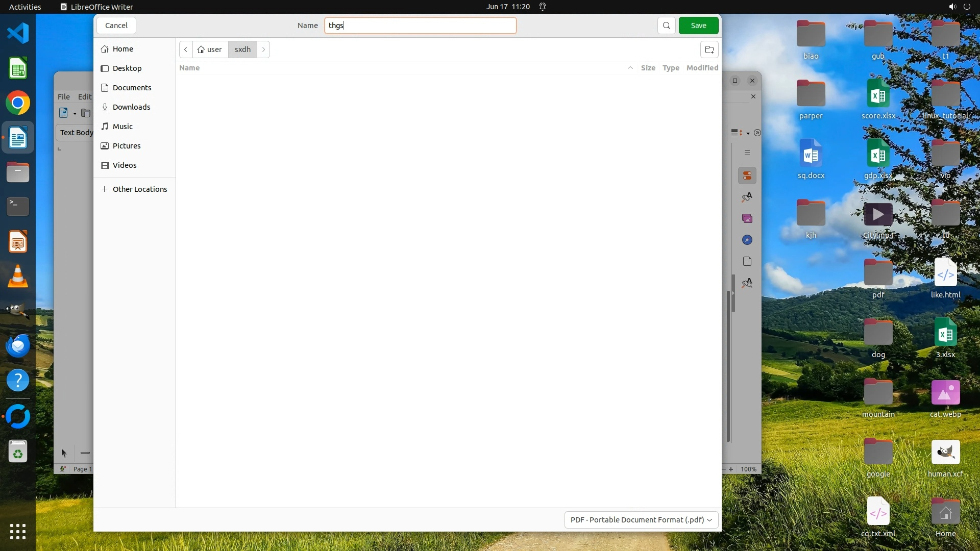
Task: Open the Gallery sidebar icon
Action: [x=747, y=219]
